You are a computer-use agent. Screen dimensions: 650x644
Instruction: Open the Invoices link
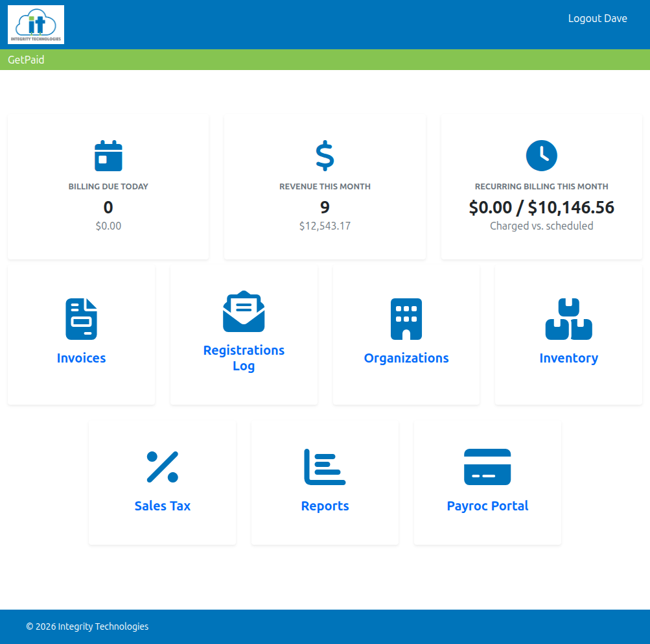[81, 358]
